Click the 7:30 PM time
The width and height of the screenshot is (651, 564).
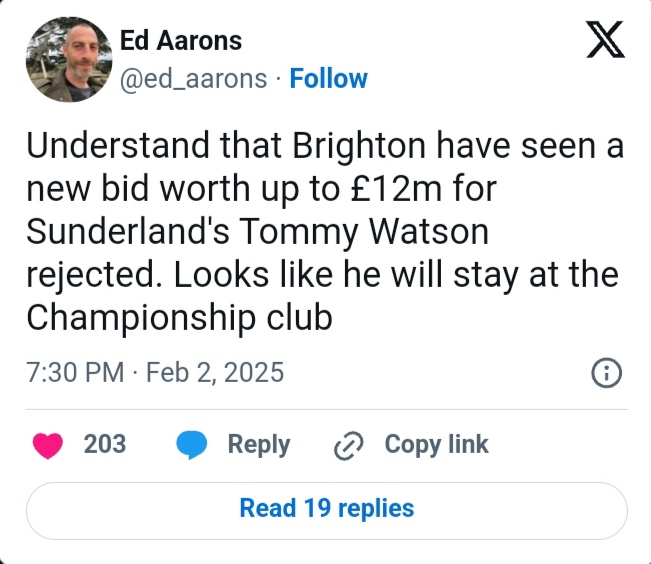pyautogui.click(x=75, y=373)
